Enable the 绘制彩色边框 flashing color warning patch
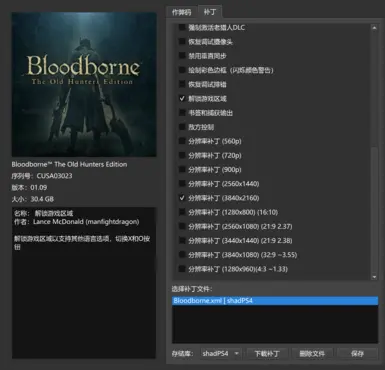385x370 pixels. (182, 70)
